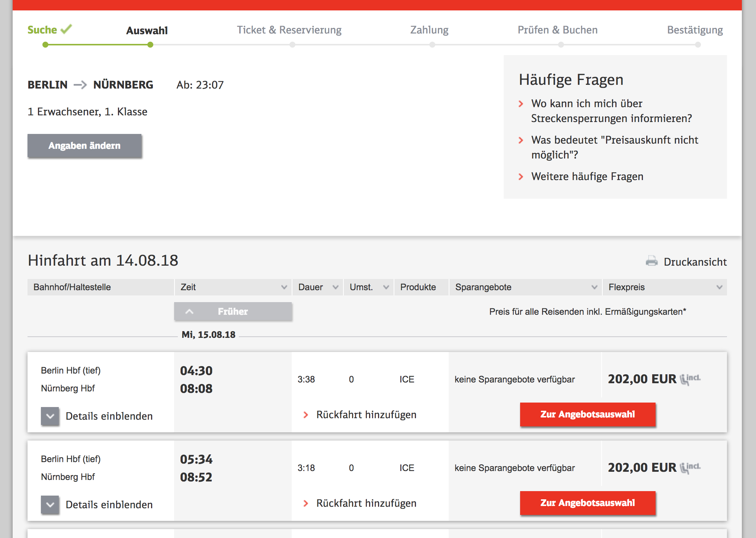756x538 pixels.
Task: Click Zahlung step marker on progress bar
Action: pyautogui.click(x=432, y=45)
